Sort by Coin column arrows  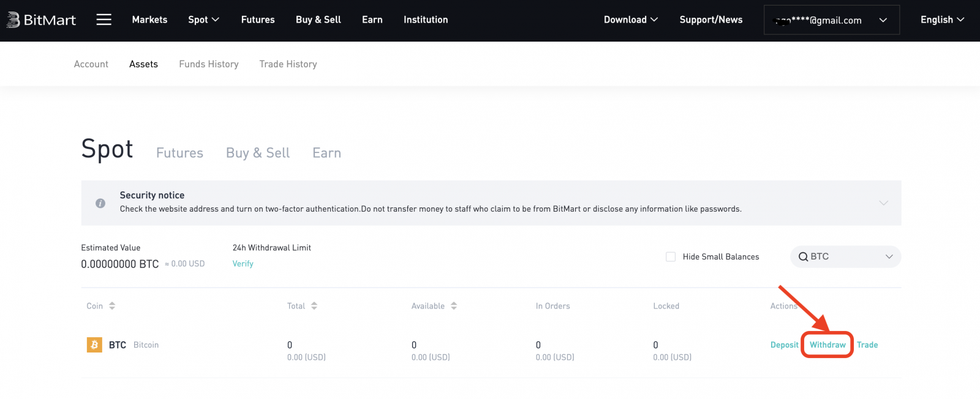tap(112, 306)
